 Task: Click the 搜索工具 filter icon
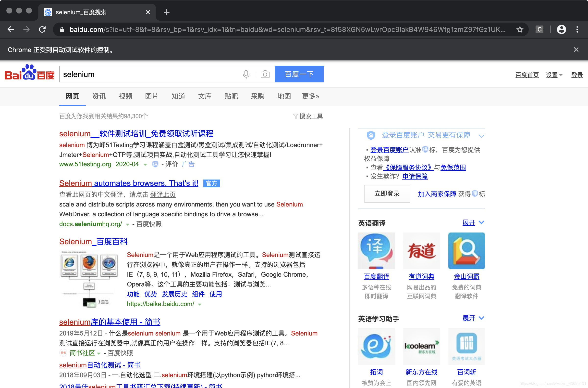(x=295, y=116)
